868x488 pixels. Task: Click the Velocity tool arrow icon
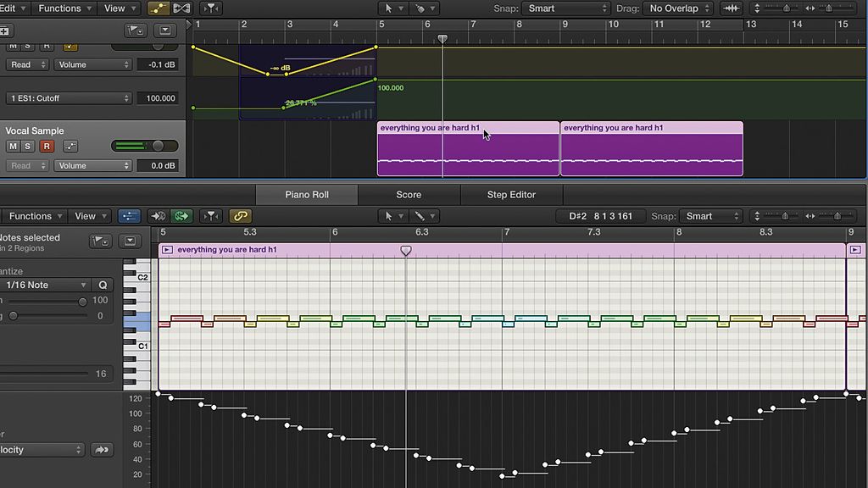[x=102, y=450]
